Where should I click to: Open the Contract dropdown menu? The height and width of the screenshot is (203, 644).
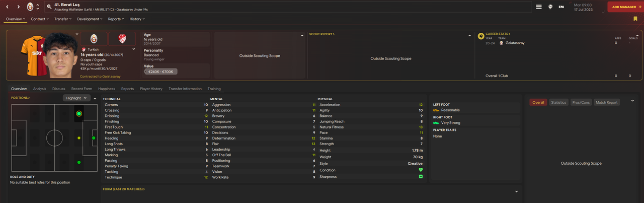coord(40,19)
